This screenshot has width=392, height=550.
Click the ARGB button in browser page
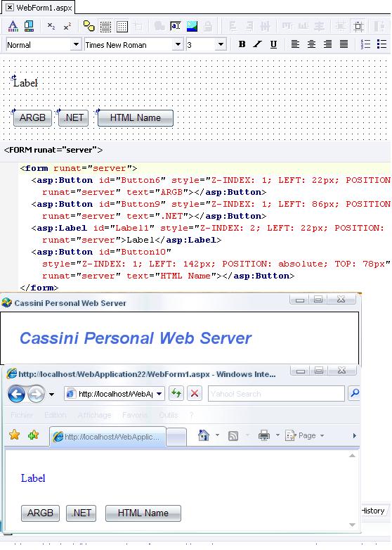[40, 513]
